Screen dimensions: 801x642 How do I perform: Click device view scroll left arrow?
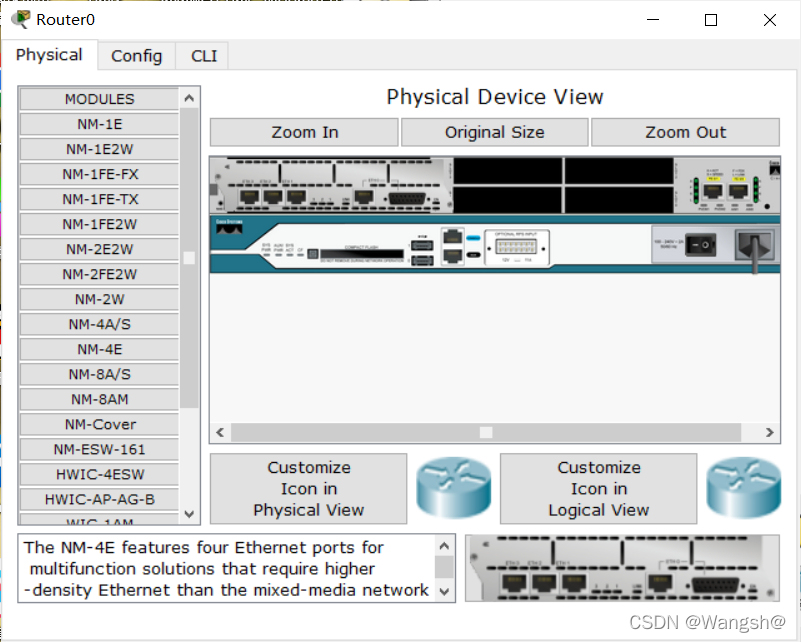click(220, 433)
